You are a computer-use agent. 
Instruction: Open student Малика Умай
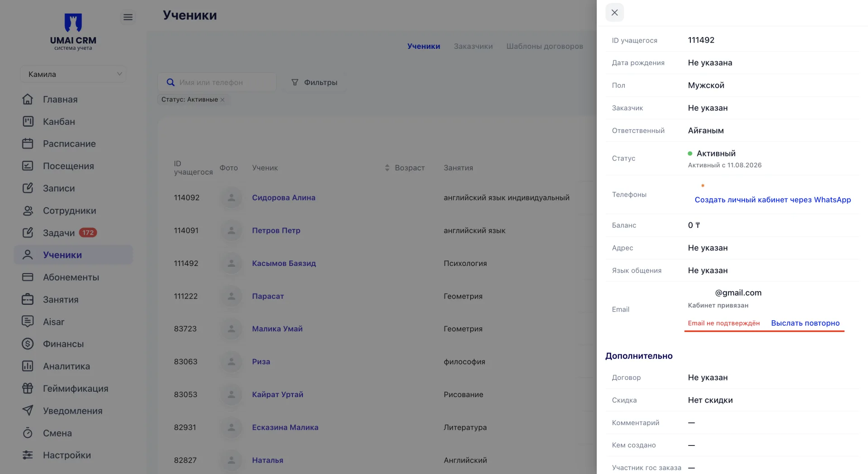[277, 329]
